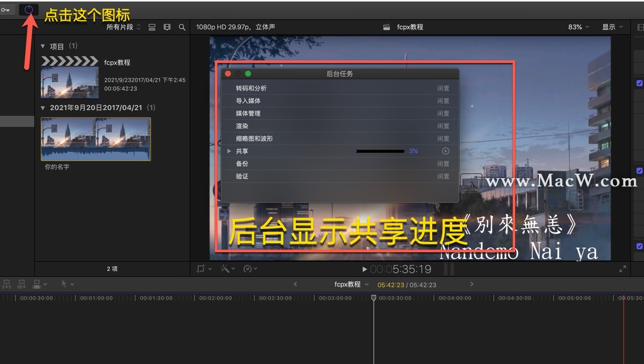
Task: Click connect clip to primary storyline icon
Action: point(7,284)
